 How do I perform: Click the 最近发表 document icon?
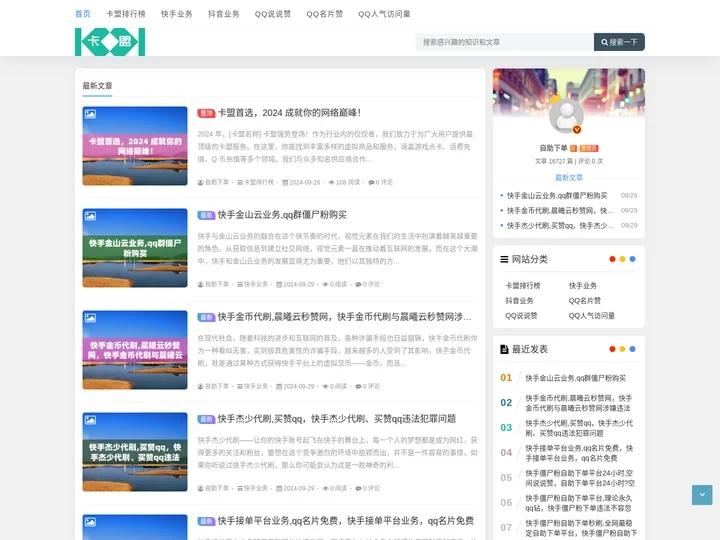504,349
